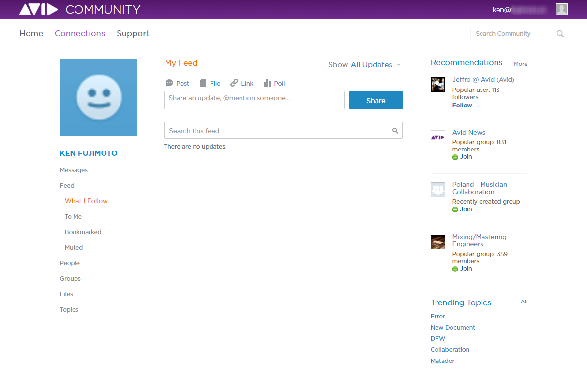Click All next to Trending Topics
Screen dimensions: 587x392
524,302
